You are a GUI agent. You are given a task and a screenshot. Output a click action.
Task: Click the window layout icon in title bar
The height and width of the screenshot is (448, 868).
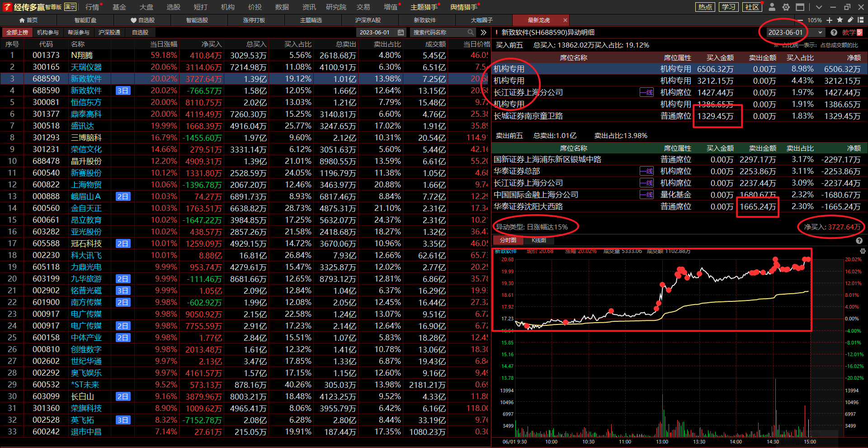click(x=800, y=7)
